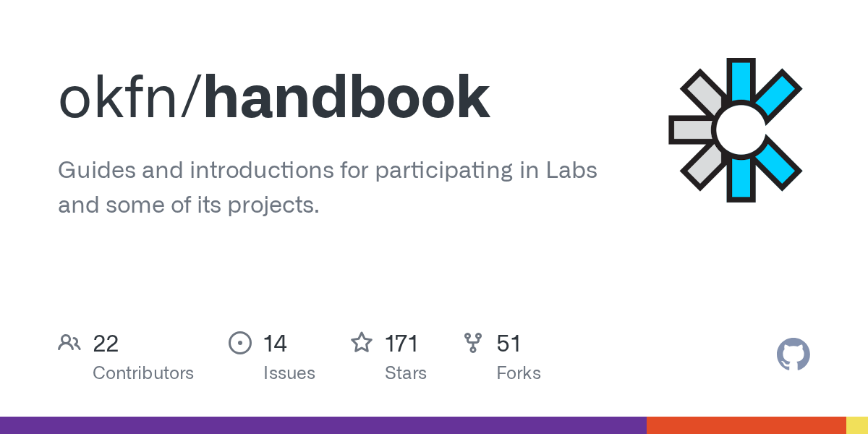
Task: Click the repository description text
Action: pyautogui.click(x=327, y=188)
